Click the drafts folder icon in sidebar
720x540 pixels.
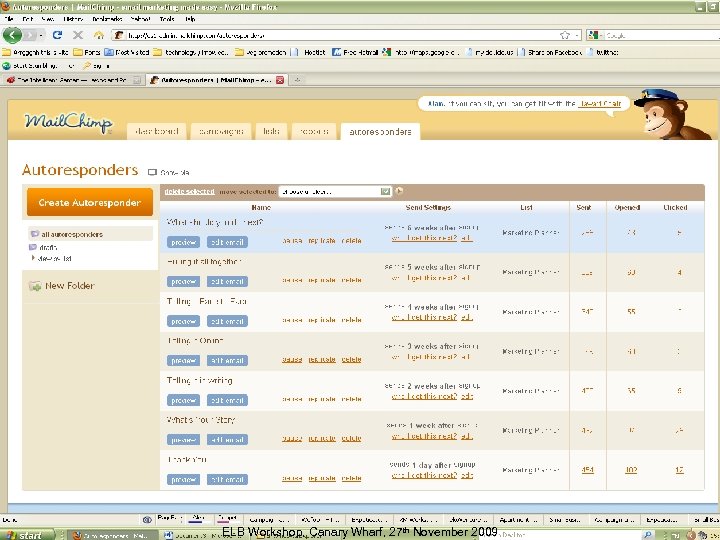point(33,248)
